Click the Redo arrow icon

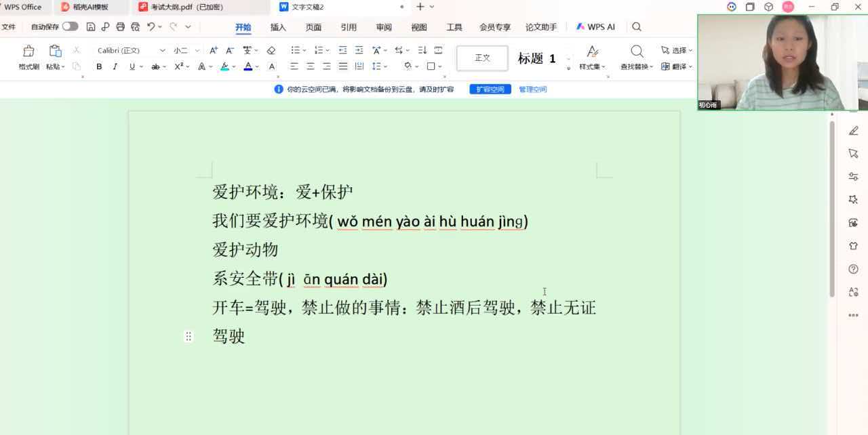pos(174,27)
